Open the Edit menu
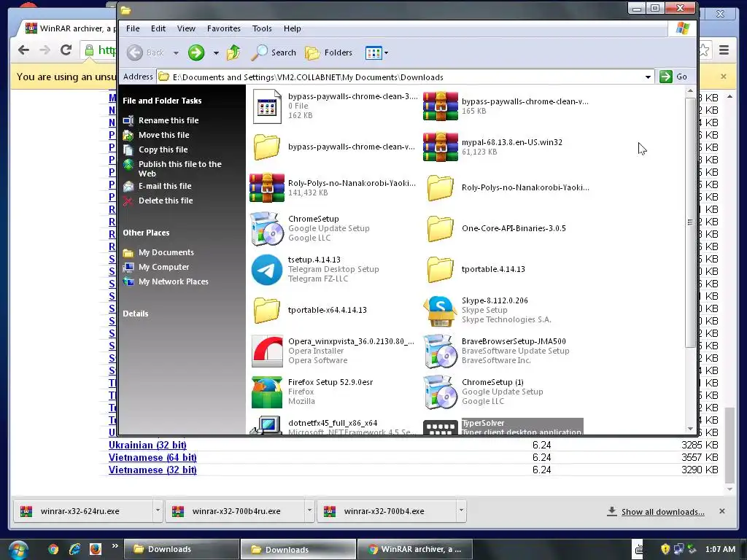Viewport: 747px width, 560px height. pos(158,28)
